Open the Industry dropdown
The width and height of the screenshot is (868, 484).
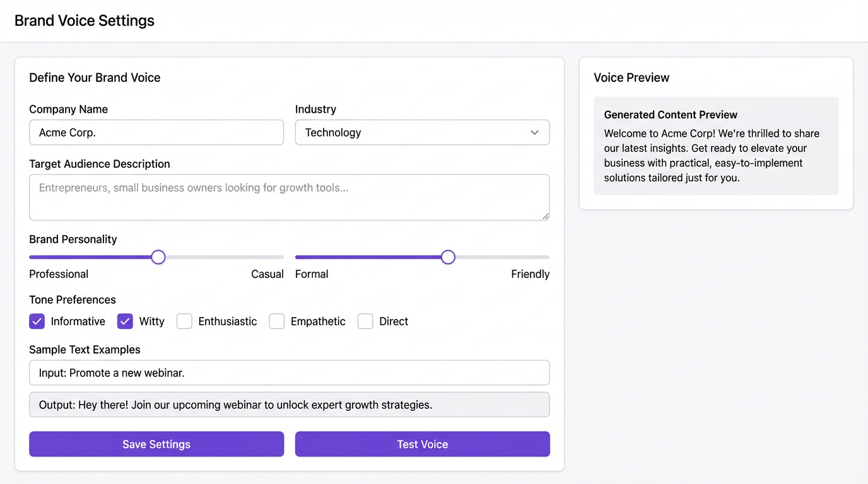422,132
